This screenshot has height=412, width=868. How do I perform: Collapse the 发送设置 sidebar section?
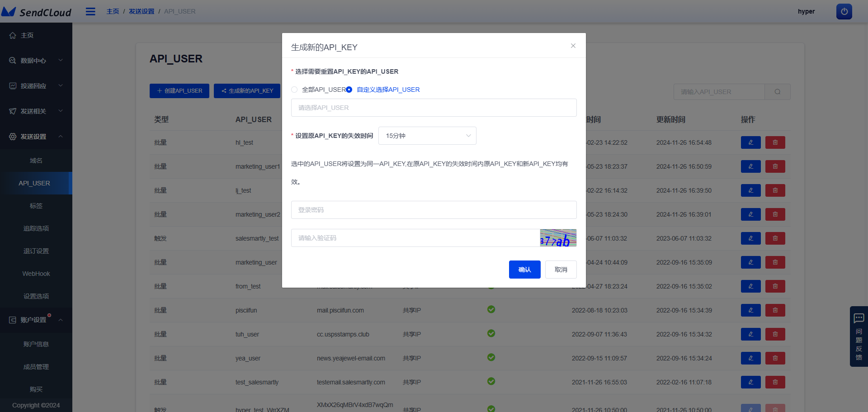[x=36, y=136]
